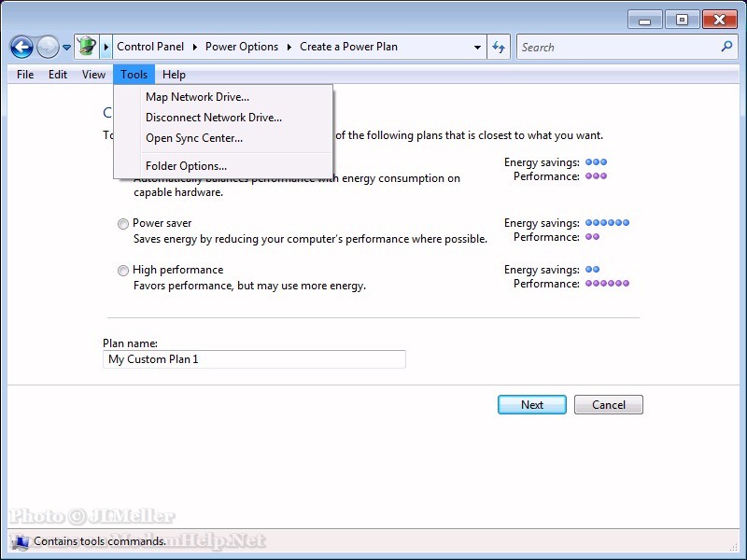Click the Next button
Image resolution: width=747 pixels, height=560 pixels.
(x=531, y=405)
